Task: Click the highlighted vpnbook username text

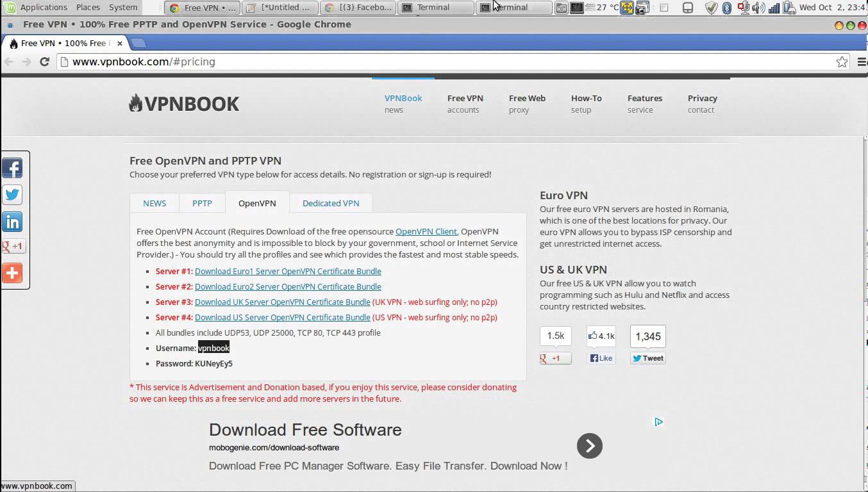Action: [213, 348]
